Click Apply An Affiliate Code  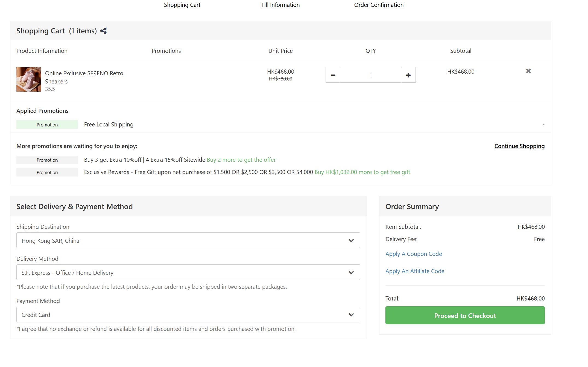[414, 271]
